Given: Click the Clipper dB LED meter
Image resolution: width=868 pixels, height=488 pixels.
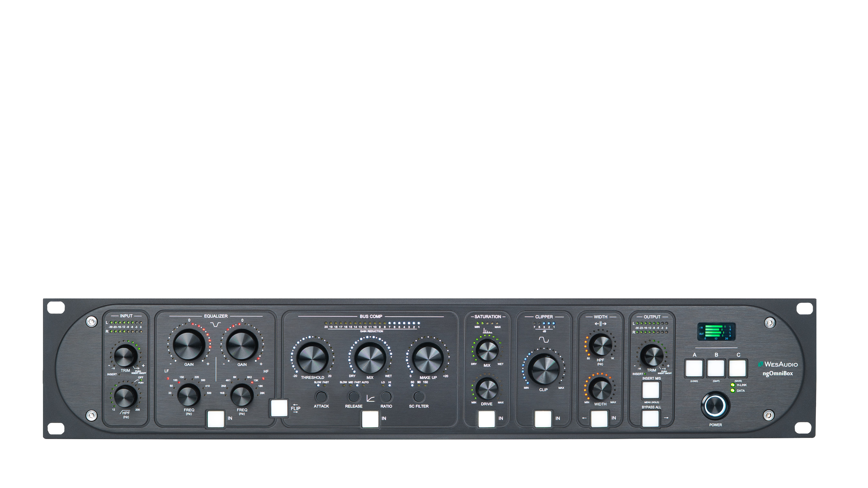Looking at the screenshot, I should pos(544,324).
